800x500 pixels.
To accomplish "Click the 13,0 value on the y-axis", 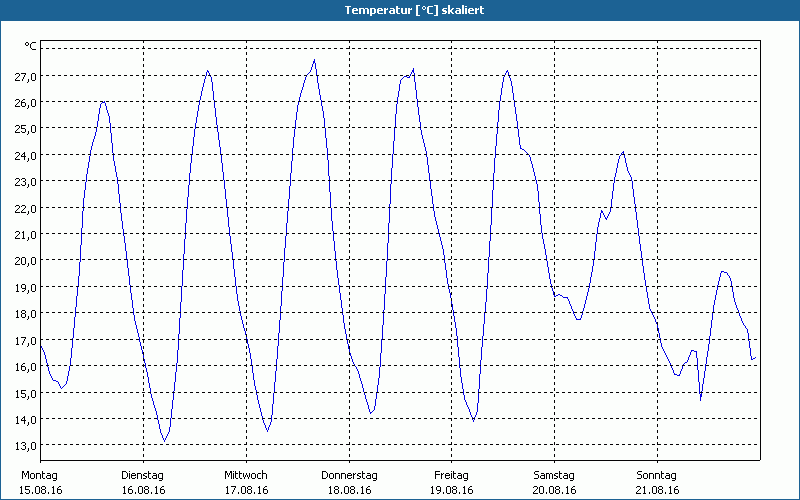I will click(25, 445).
